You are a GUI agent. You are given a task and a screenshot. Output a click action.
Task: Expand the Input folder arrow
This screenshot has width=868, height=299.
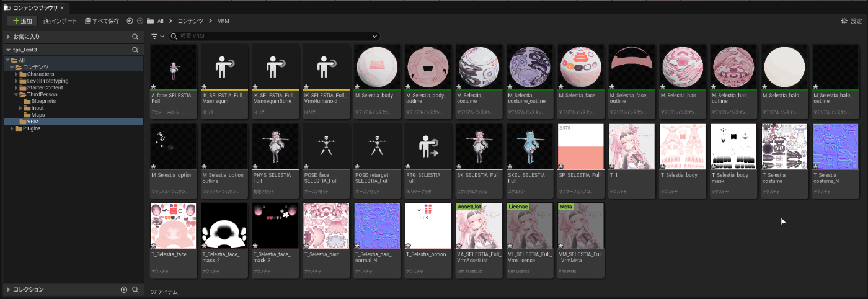(21, 108)
